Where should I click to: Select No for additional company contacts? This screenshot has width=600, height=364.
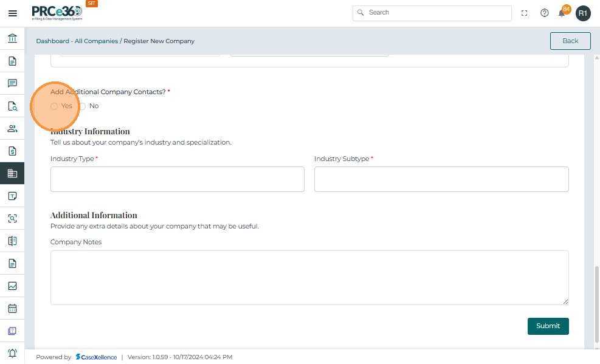83,106
